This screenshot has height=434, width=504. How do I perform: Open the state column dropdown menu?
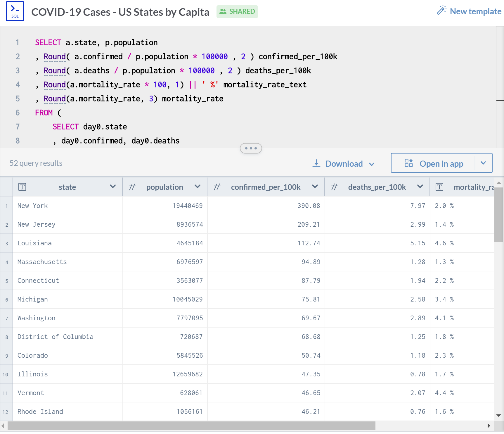tap(112, 187)
